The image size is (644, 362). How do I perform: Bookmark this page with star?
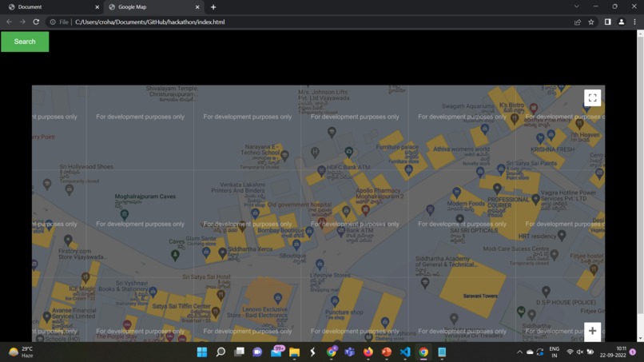coord(591,22)
